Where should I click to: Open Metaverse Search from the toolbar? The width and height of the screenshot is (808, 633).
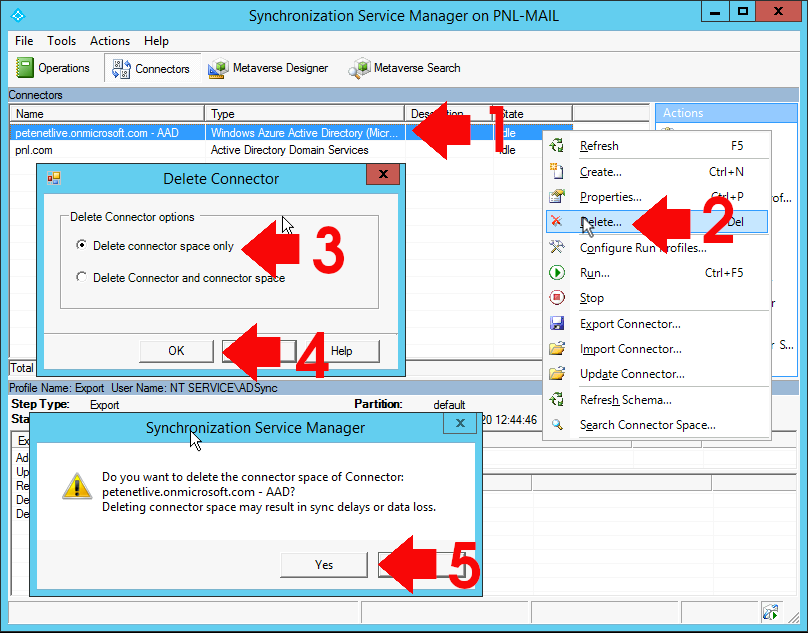(x=405, y=68)
